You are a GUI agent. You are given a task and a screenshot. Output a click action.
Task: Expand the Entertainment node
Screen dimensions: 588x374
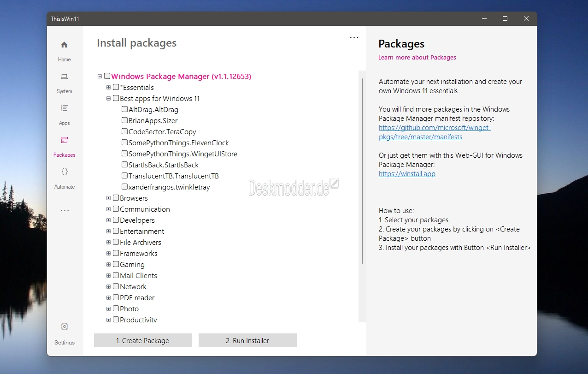(108, 231)
